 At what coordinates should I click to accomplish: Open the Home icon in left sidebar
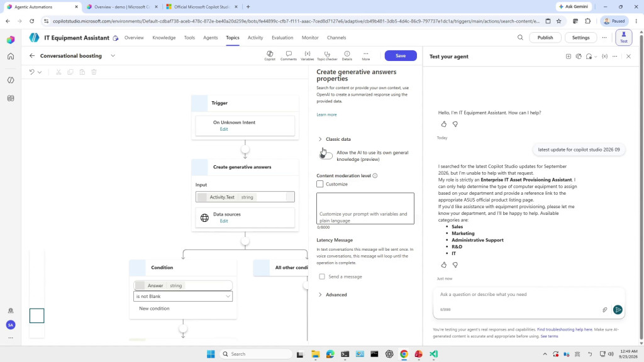11,56
